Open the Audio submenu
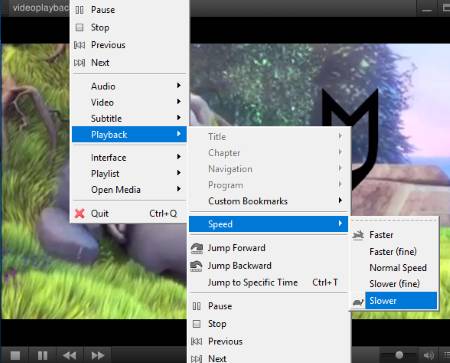Viewport: 450px width, 363px height. [x=129, y=86]
